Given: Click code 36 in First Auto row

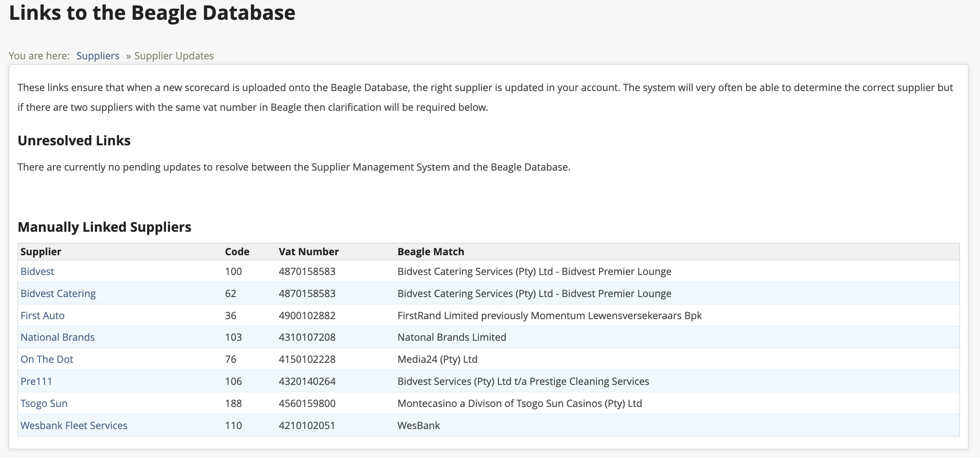Looking at the screenshot, I should [231, 315].
